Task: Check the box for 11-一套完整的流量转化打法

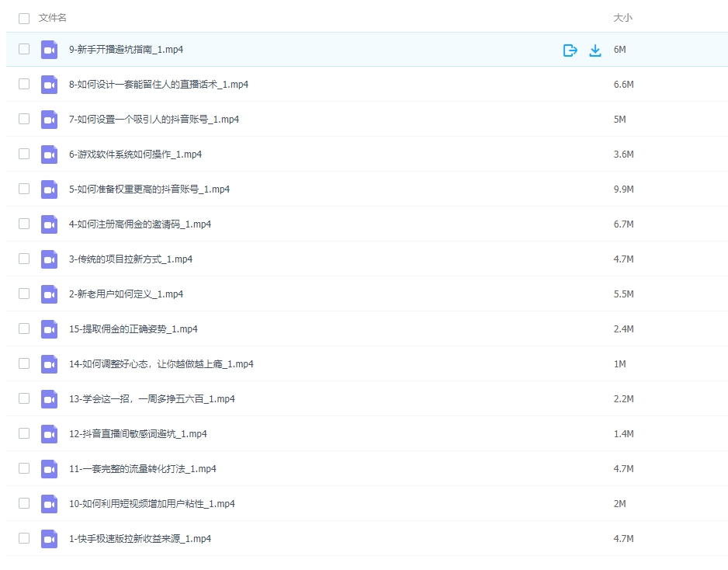Action: coord(24,468)
